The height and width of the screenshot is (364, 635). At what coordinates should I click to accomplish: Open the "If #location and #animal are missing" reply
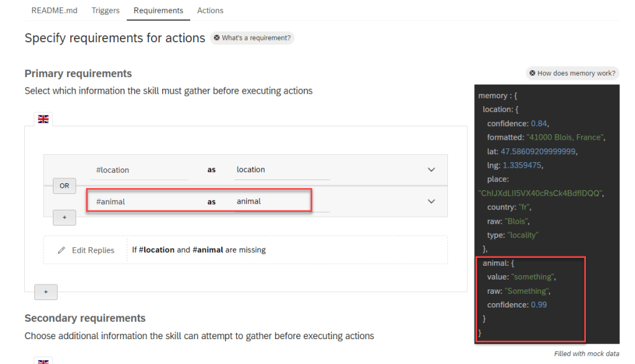click(x=199, y=250)
